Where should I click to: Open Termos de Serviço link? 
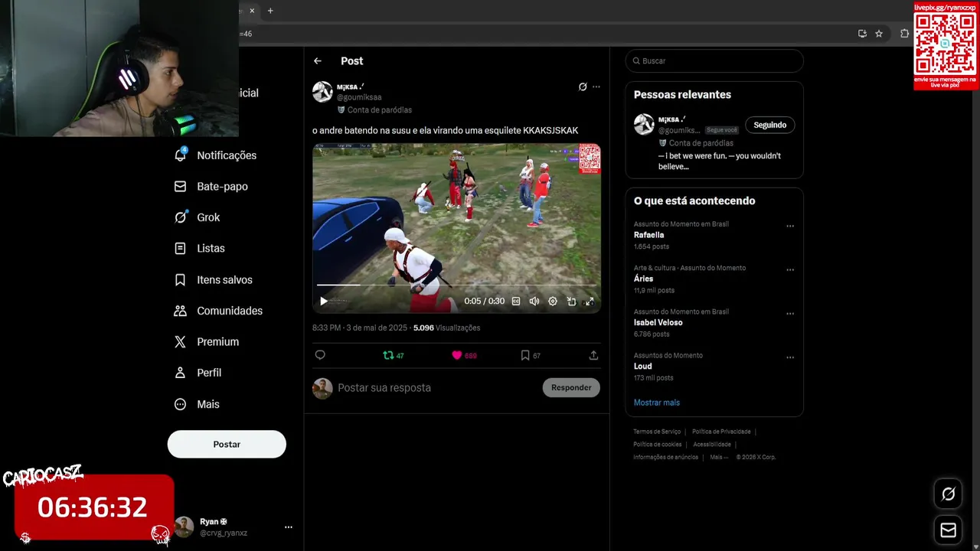tap(657, 432)
